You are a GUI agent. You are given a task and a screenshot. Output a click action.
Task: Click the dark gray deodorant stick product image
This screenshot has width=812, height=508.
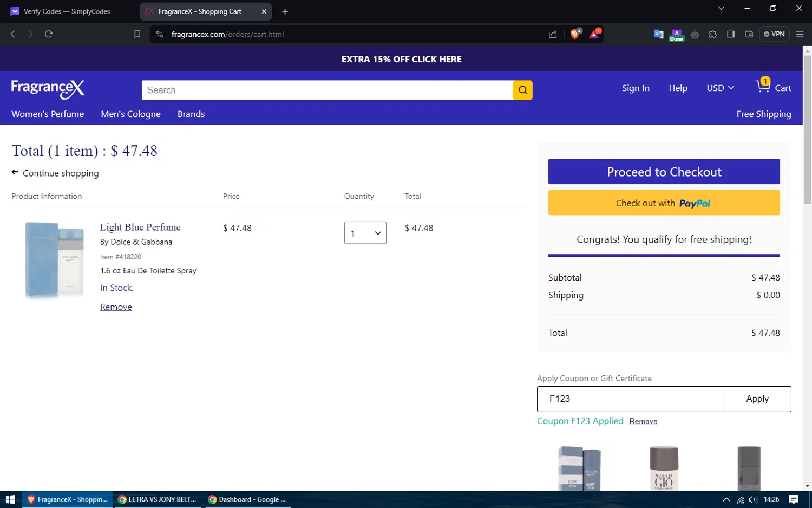(x=749, y=468)
